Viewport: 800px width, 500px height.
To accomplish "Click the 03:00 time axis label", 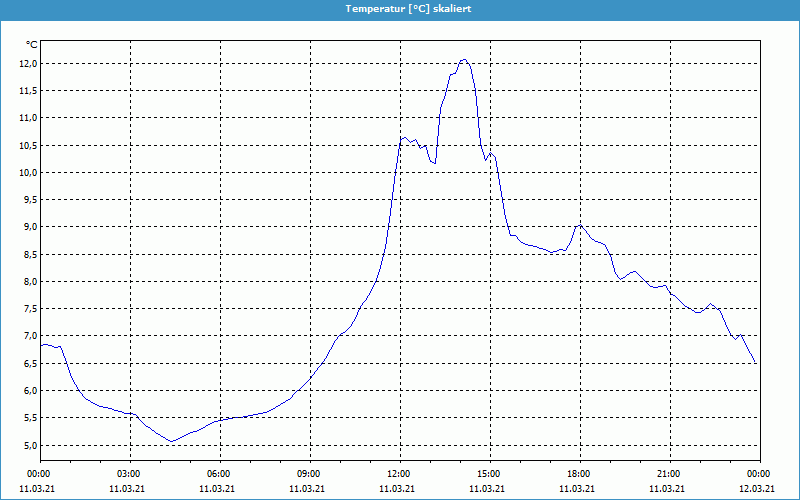I will [129, 474].
